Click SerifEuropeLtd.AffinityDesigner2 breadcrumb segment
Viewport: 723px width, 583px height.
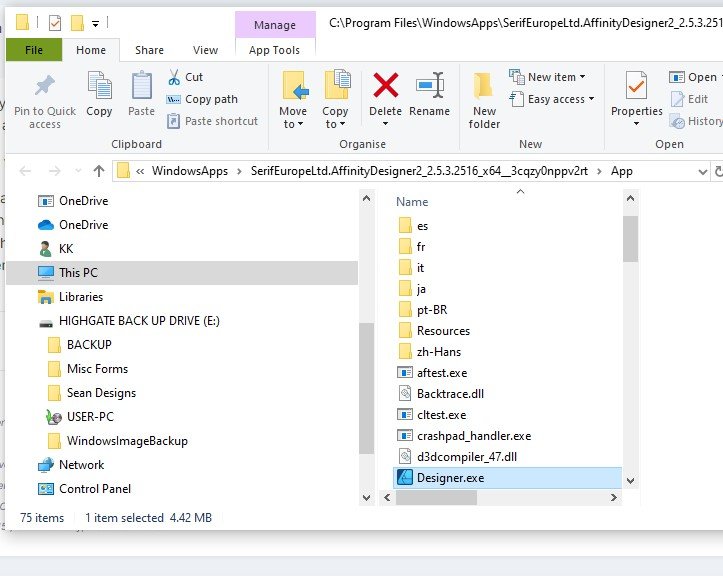(419, 171)
